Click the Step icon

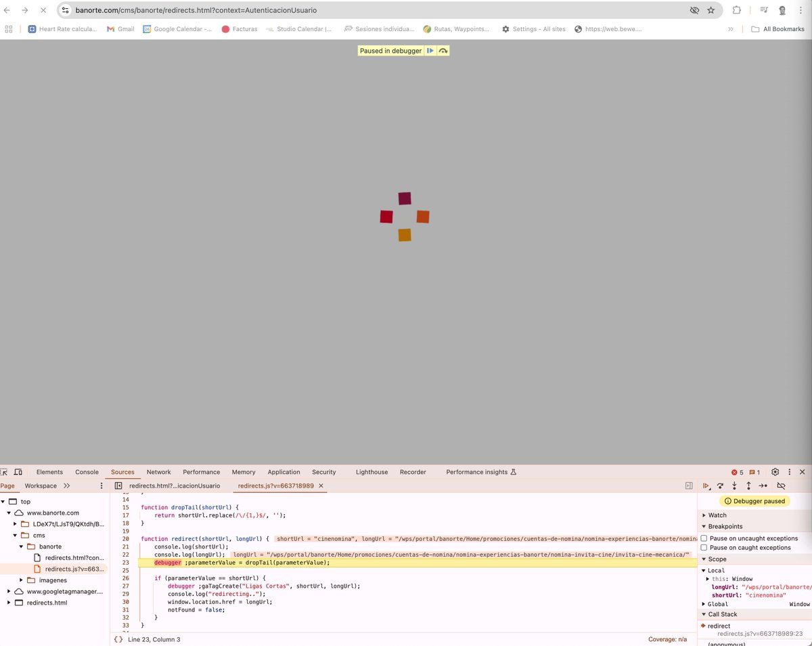(763, 486)
